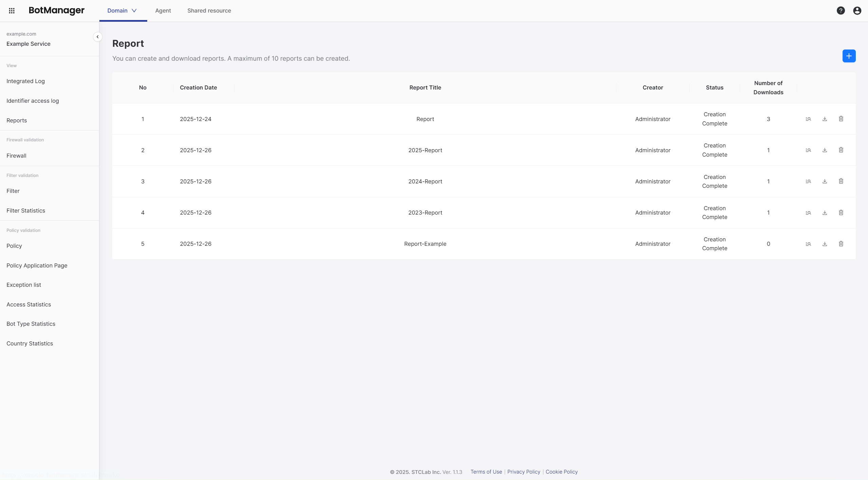The width and height of the screenshot is (868, 480).
Task: Click the create new report plus icon
Action: (849, 56)
